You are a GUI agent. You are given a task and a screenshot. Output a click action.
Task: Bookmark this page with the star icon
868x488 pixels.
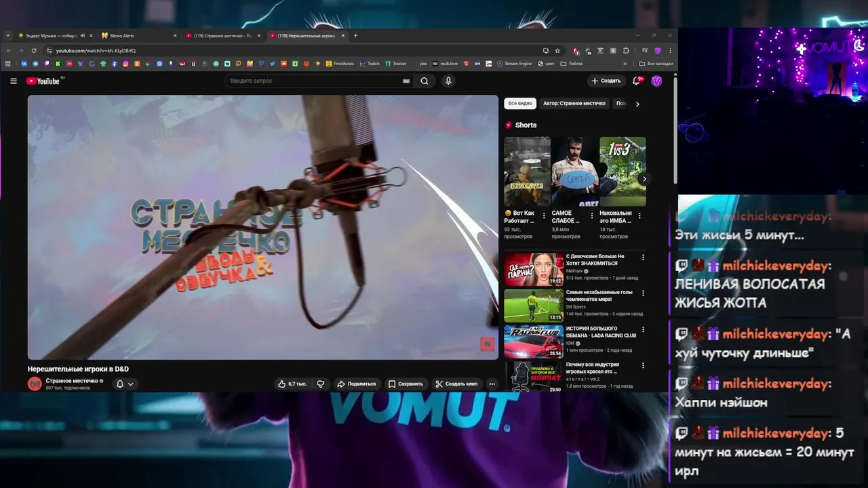click(557, 51)
